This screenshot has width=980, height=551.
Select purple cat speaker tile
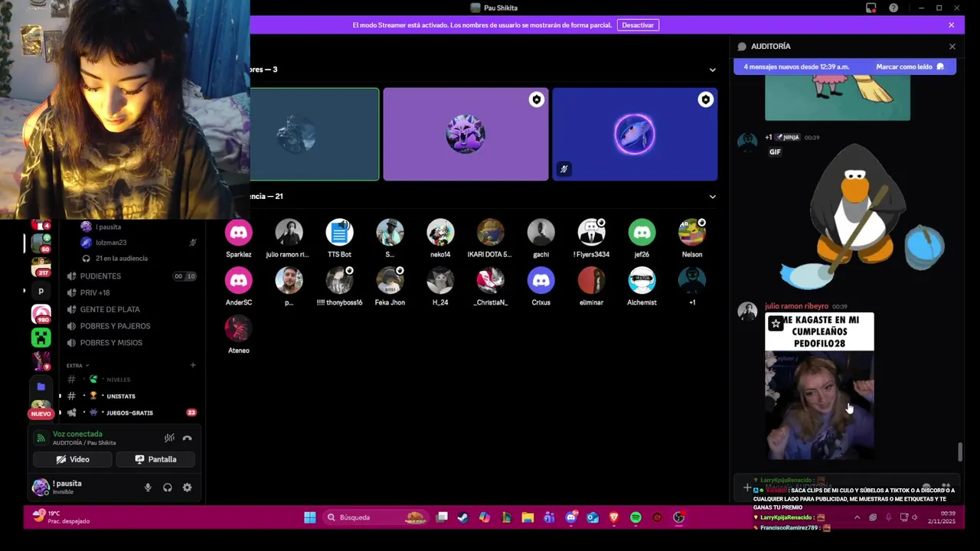tap(465, 134)
